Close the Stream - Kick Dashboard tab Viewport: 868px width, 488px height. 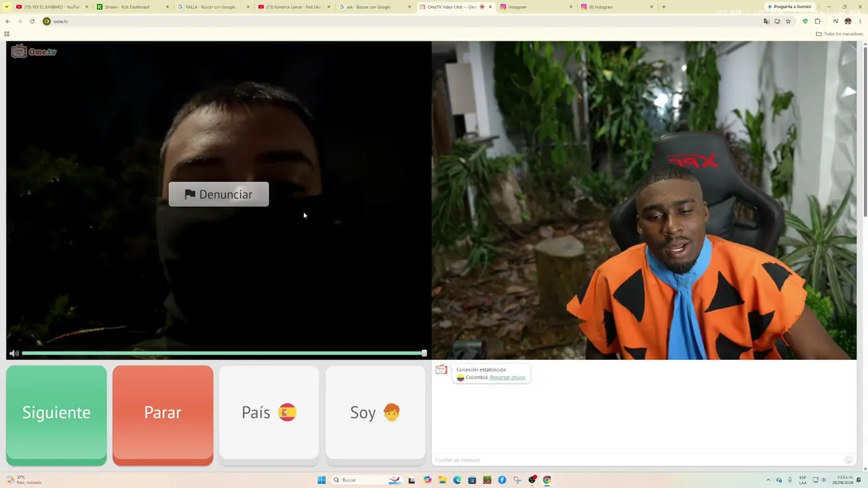click(x=167, y=7)
